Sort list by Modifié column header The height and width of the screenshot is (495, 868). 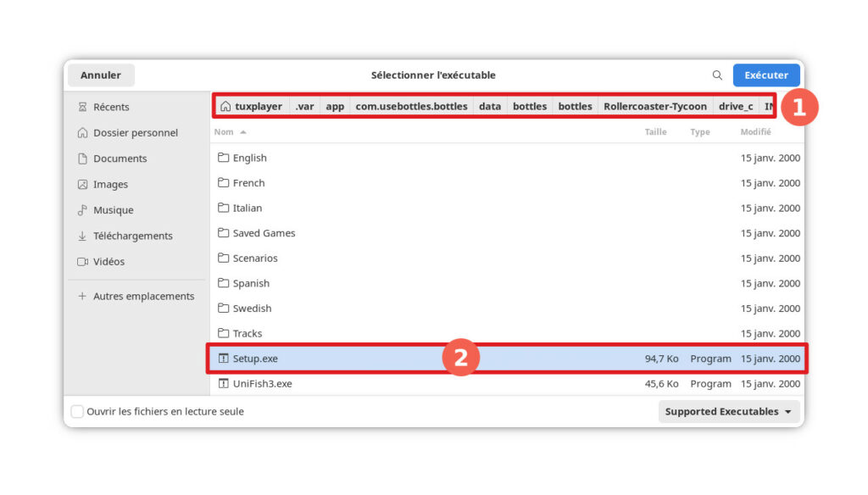click(755, 132)
